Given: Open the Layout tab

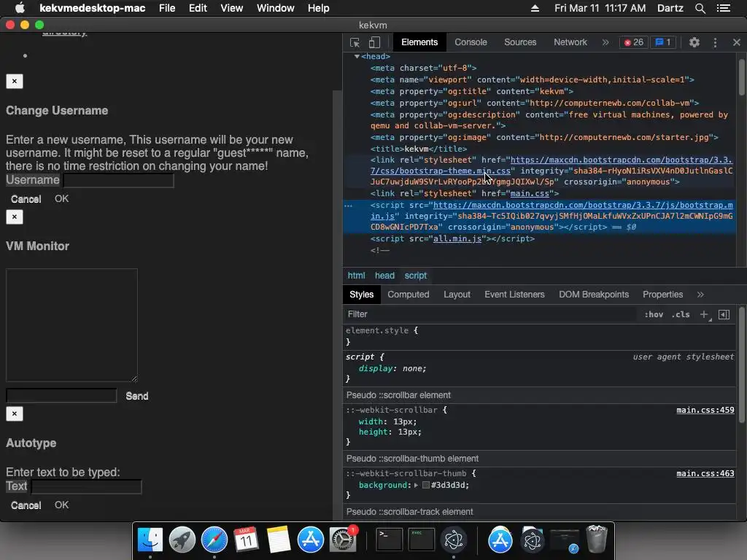Looking at the screenshot, I should point(457,295).
